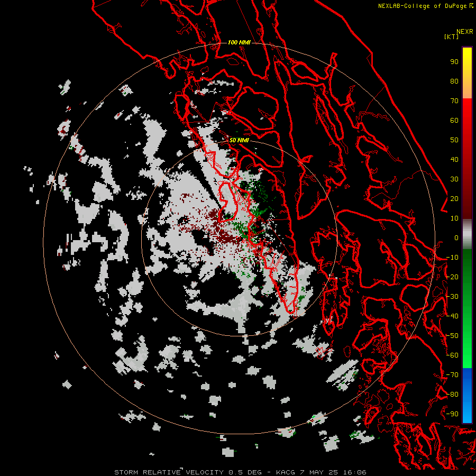Screen dimensions: 476x476
Task: Click the -90 value on the velocity scale
Action: coord(452,414)
